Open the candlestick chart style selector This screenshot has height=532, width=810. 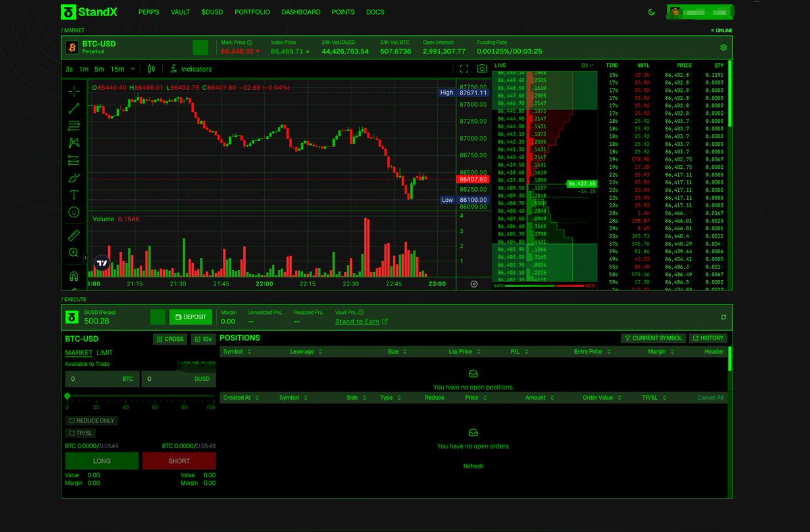[151, 69]
